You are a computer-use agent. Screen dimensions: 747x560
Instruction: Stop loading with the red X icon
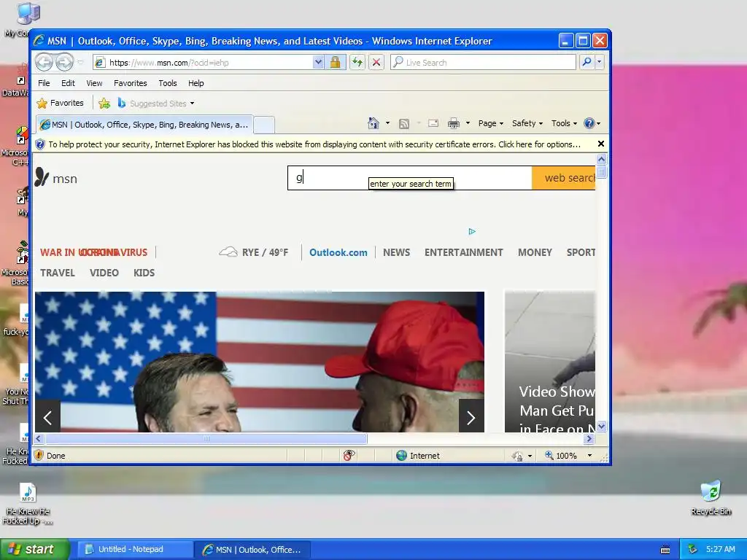[376, 63]
